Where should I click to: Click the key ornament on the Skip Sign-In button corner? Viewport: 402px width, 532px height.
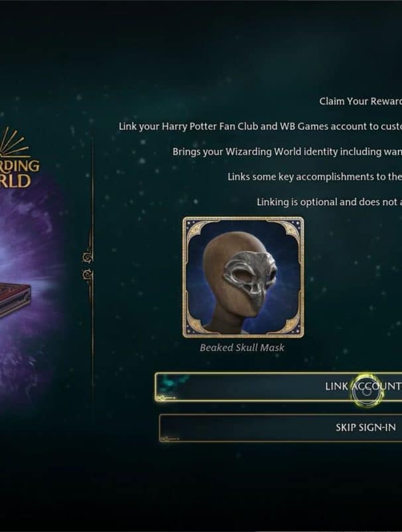pyautogui.click(x=169, y=439)
